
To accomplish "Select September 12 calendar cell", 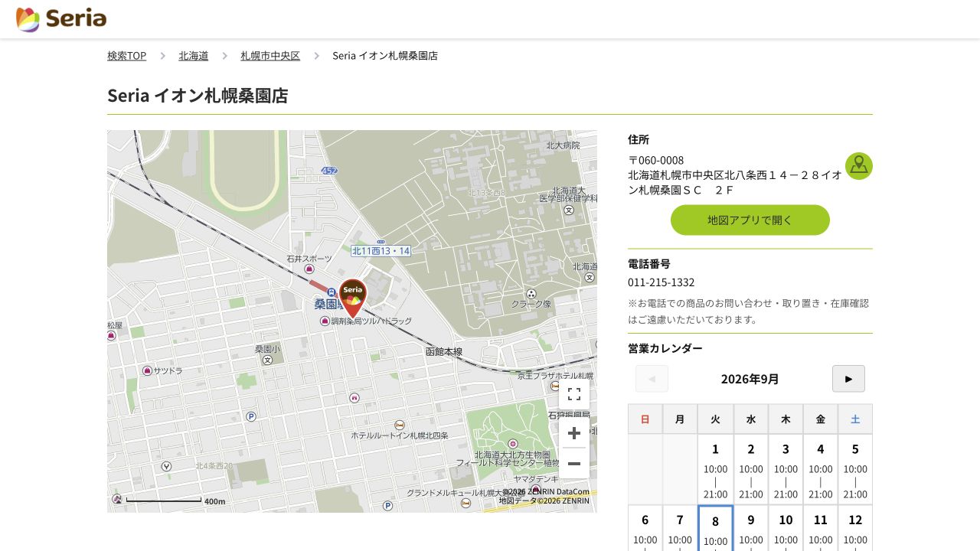I will [855, 528].
